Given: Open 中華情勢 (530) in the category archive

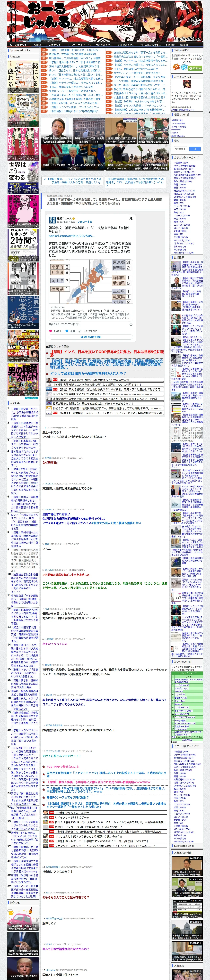Looking at the screenshot, I should tap(181, 163).
